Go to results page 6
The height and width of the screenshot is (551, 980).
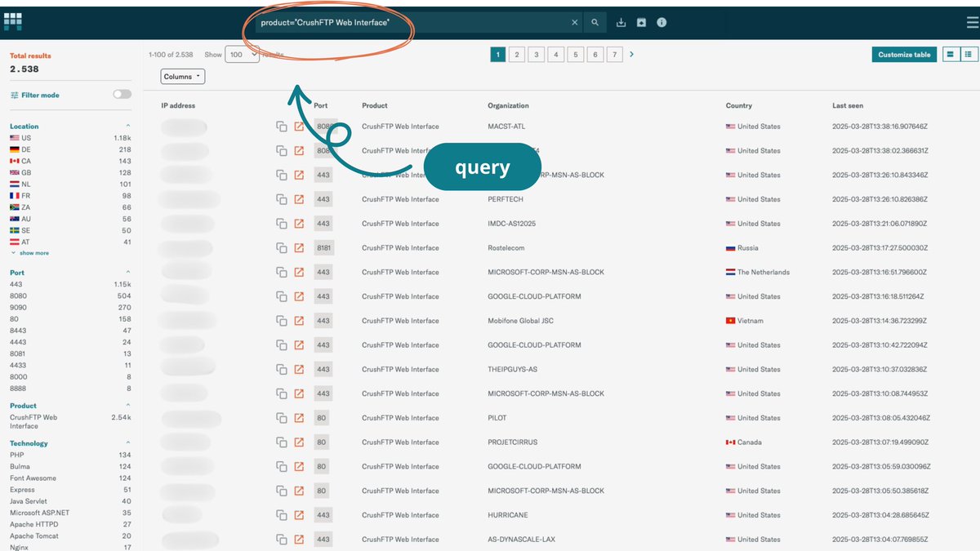pos(595,55)
